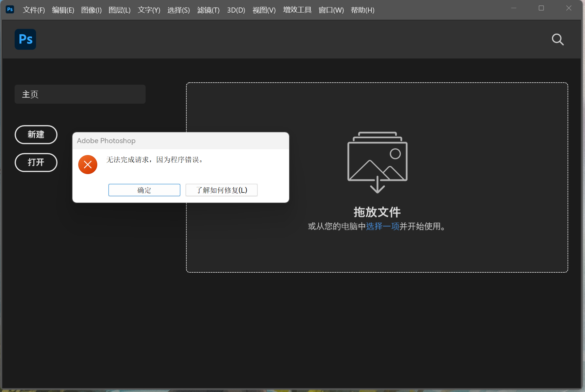
Task: Minimize the Photoshop window
Action: point(514,8)
